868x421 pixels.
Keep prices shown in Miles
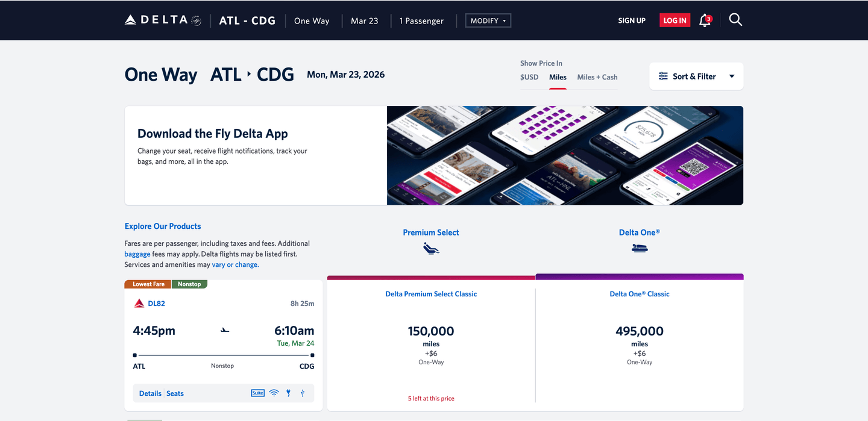[558, 77]
